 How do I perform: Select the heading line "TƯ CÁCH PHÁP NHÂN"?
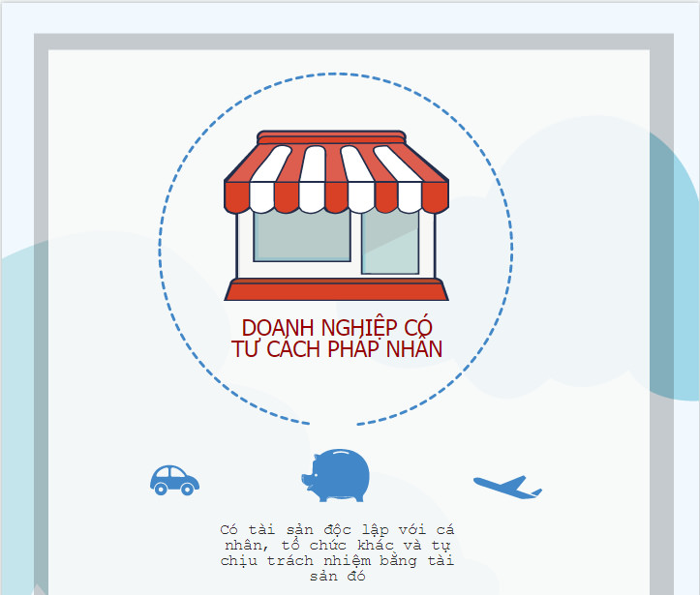(x=337, y=349)
